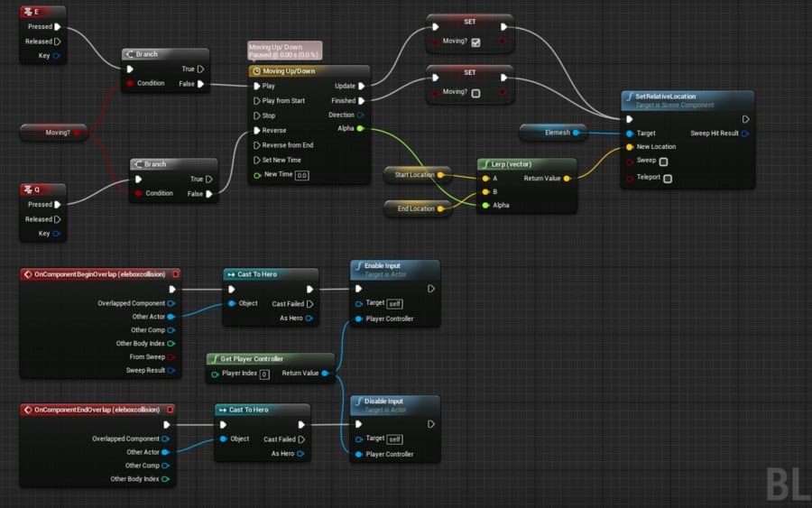The image size is (812, 508).
Task: Check the Moving? checkbox in the lower SET node
Action: point(475,93)
